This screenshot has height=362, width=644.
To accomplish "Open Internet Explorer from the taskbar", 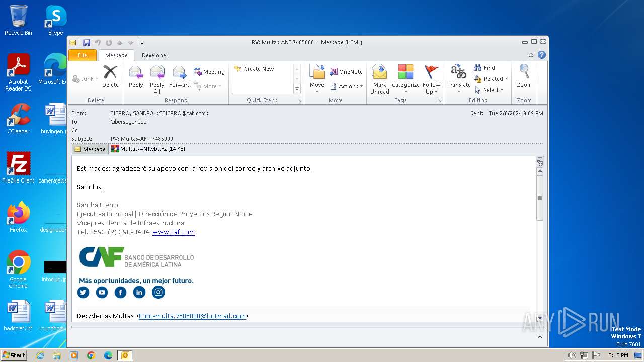I will point(40,355).
